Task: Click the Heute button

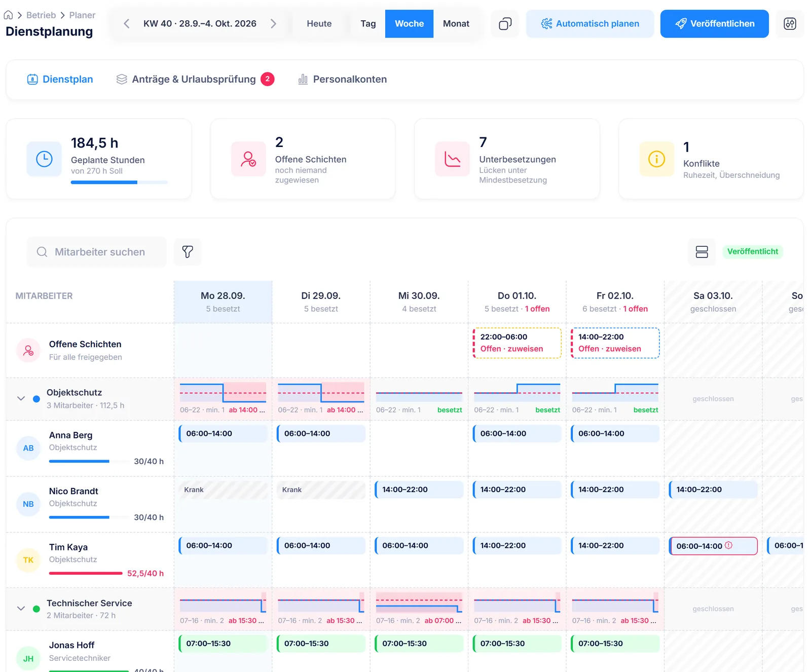Action: pyautogui.click(x=319, y=24)
